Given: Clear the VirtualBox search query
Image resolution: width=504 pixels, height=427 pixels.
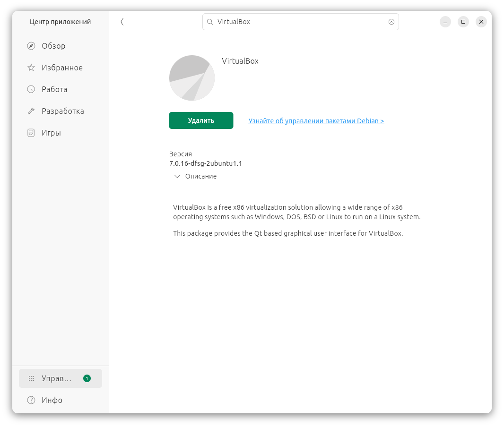Looking at the screenshot, I should click(x=391, y=22).
